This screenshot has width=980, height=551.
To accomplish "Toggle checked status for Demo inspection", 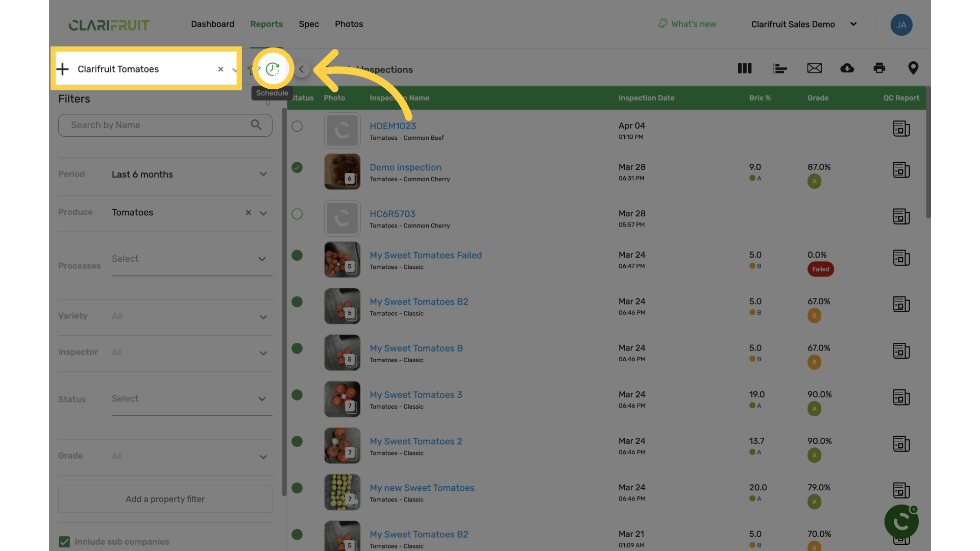I will click(x=297, y=167).
